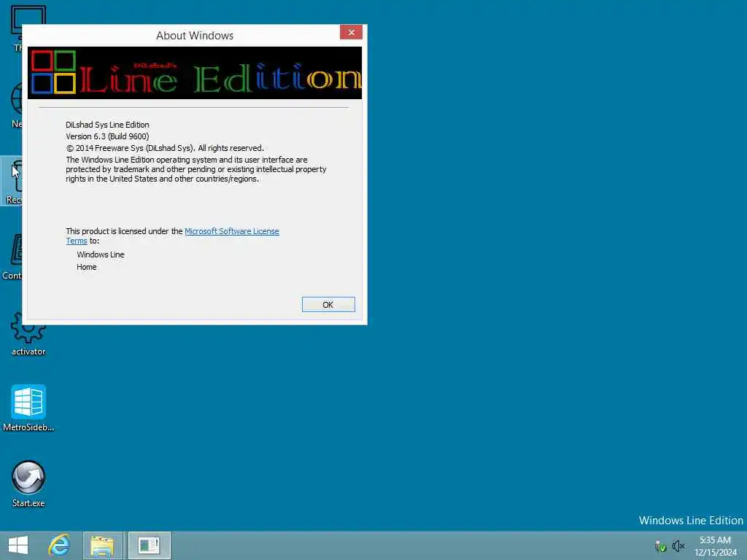Click the Line Edition banner image
This screenshot has width=747, height=560.
coord(194,73)
